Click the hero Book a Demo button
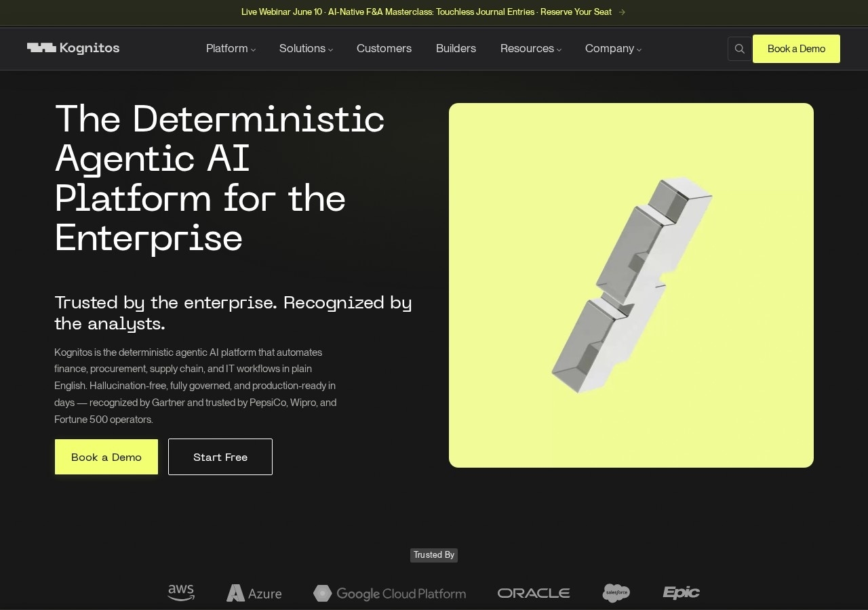Viewport: 868px width, 610px height. tap(106, 457)
